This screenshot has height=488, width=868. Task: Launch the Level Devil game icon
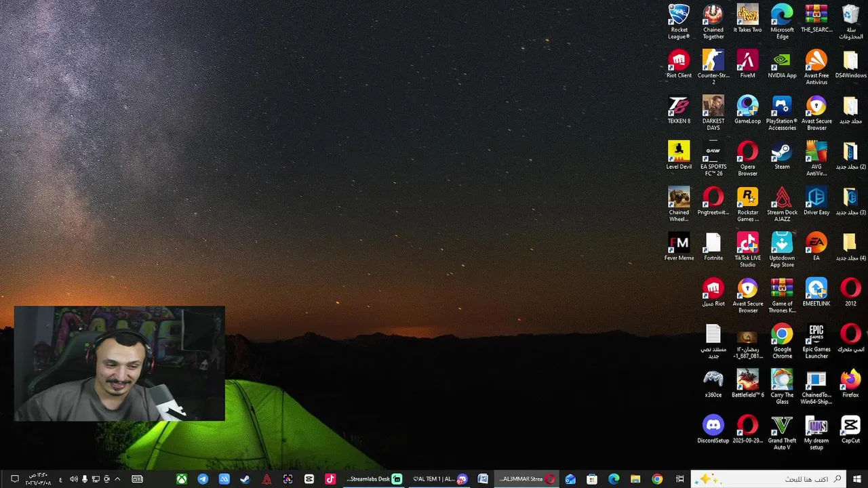pyautogui.click(x=679, y=155)
